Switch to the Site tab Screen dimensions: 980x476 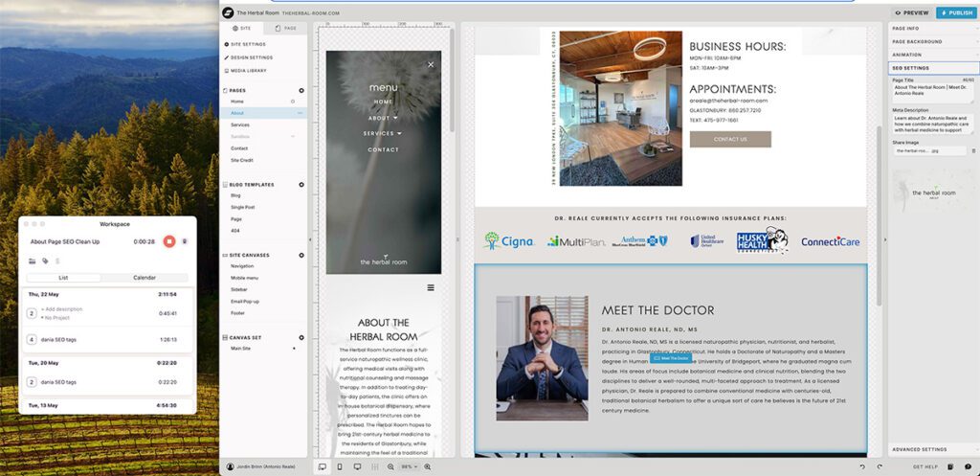(242, 28)
